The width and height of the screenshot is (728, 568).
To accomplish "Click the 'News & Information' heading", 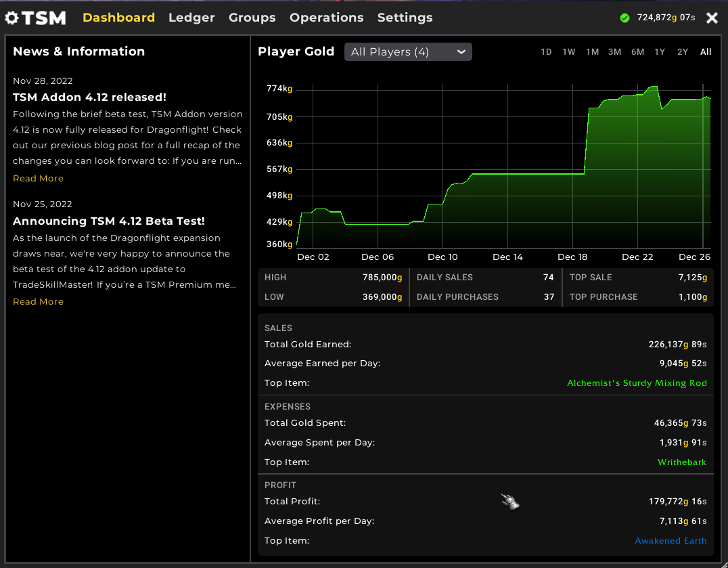I will (x=79, y=51).
